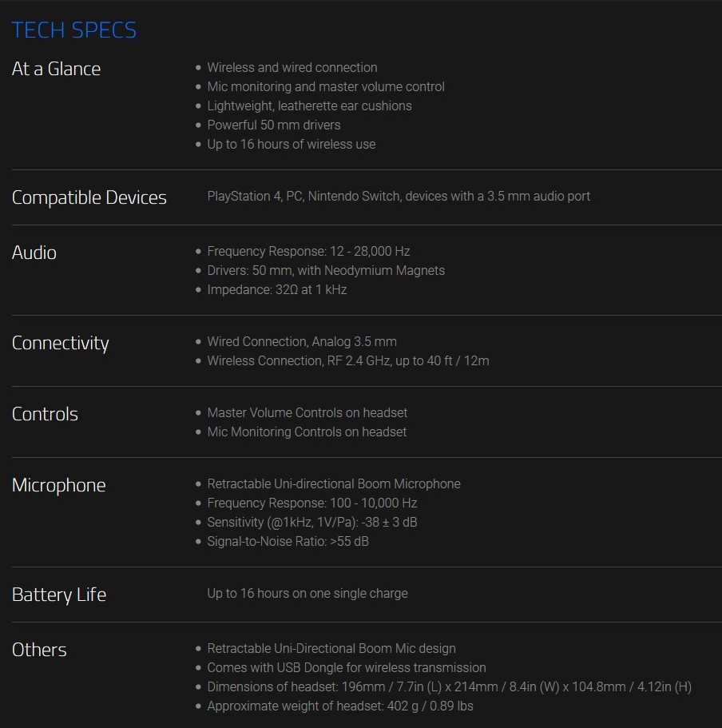Click the Signal-to-Noise Ratio >55 dB line
Screen dimensions: 722x728
pyautogui.click(x=288, y=542)
